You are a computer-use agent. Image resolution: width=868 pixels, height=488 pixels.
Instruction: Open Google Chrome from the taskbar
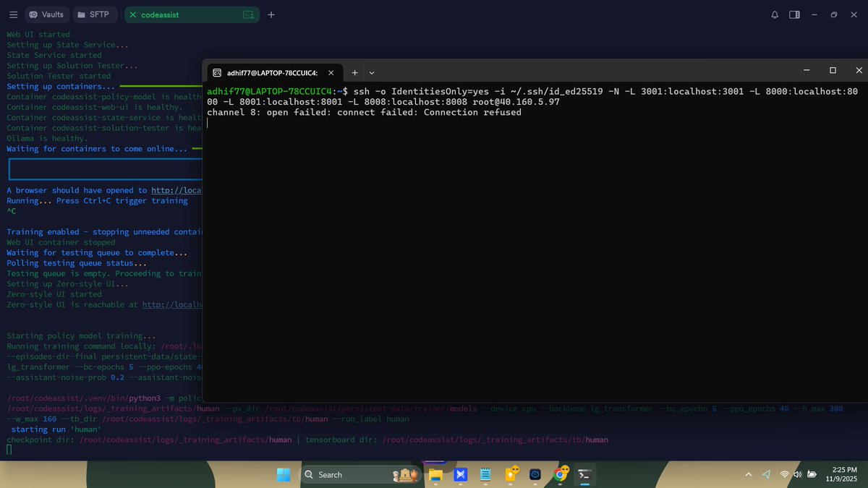561,474
